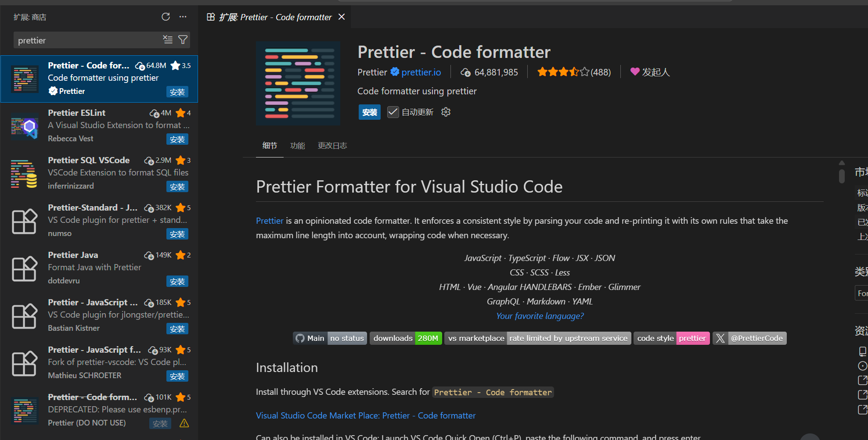
Task: Click the deprecated Prettier (DO NOT USE) icon
Action: pyautogui.click(x=25, y=411)
